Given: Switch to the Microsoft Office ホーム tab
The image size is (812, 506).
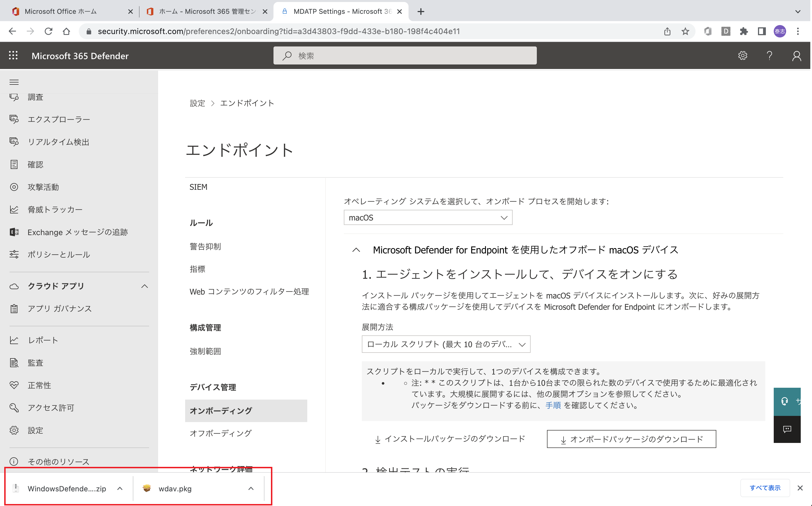Looking at the screenshot, I should point(60,11).
